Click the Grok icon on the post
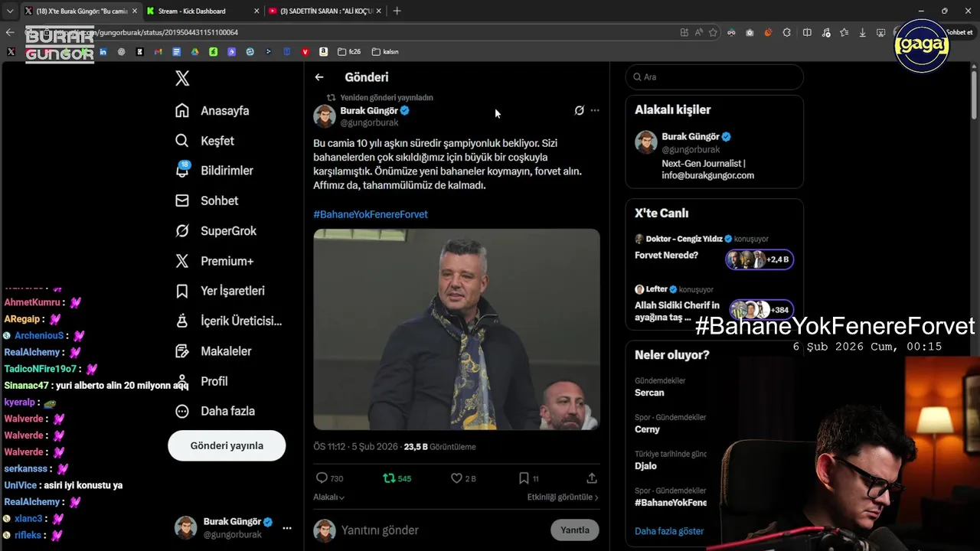Screen dimensions: 980x551 (580, 110)
